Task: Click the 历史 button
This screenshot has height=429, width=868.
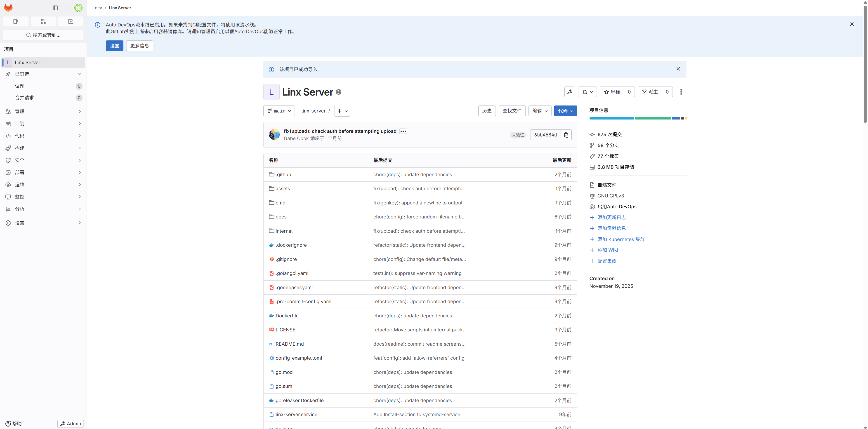Action: (487, 111)
